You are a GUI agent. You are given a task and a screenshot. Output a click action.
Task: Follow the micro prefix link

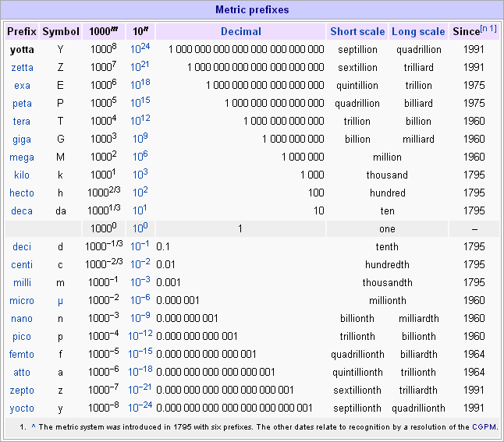coord(22,301)
